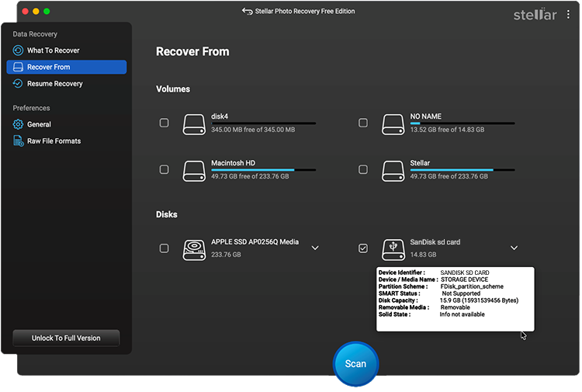The width and height of the screenshot is (582, 392).
Task: Click the Macintosh HD usage bar
Action: click(x=264, y=170)
